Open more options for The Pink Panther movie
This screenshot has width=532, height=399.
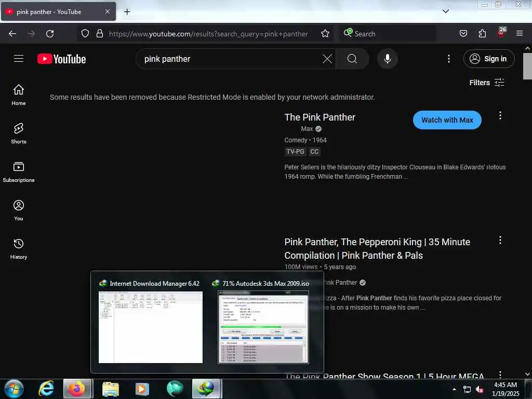[x=500, y=116]
